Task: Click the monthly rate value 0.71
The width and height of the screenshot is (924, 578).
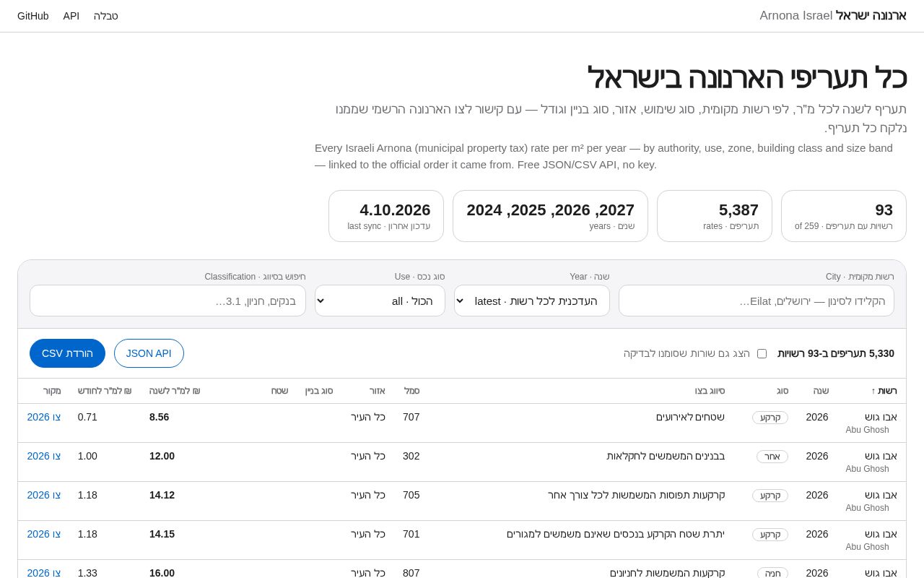Action: (87, 417)
